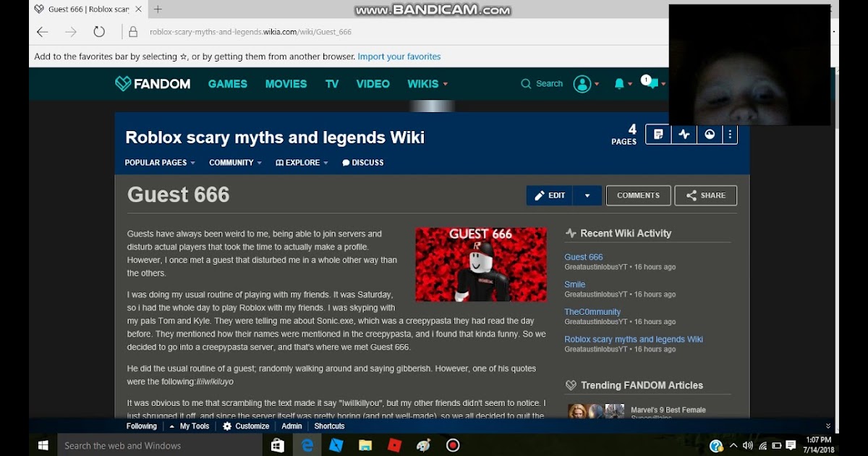868x456 pixels.
Task: Click the COMMENTS button
Action: point(638,195)
